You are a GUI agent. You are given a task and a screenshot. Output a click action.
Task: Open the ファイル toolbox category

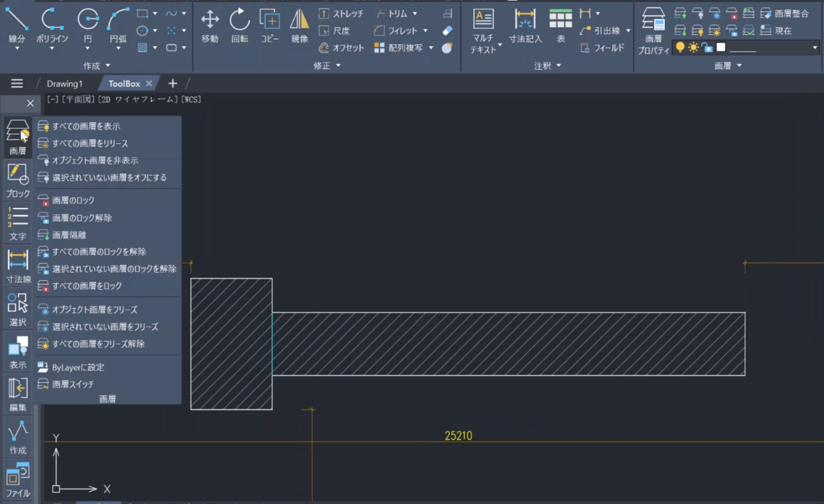coord(18,480)
